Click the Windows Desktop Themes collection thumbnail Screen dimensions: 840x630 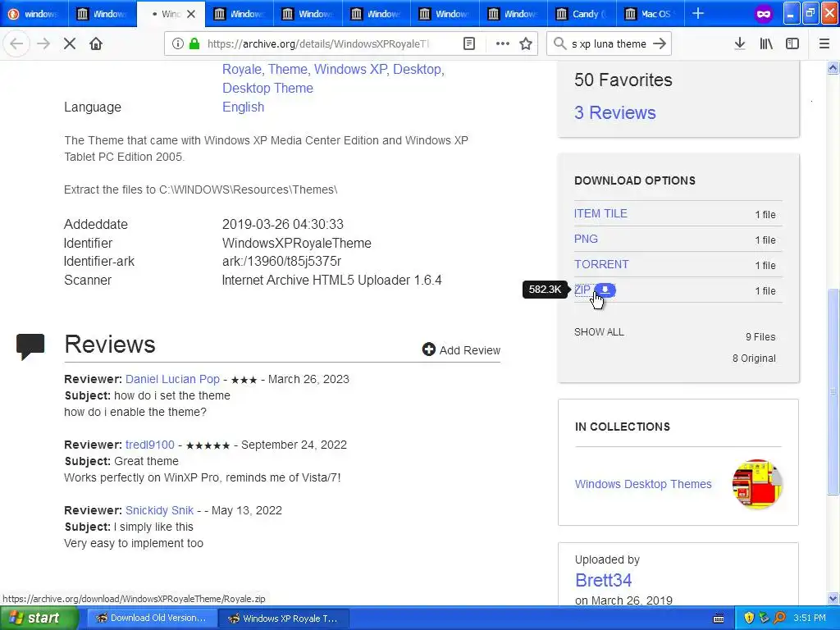click(x=757, y=484)
